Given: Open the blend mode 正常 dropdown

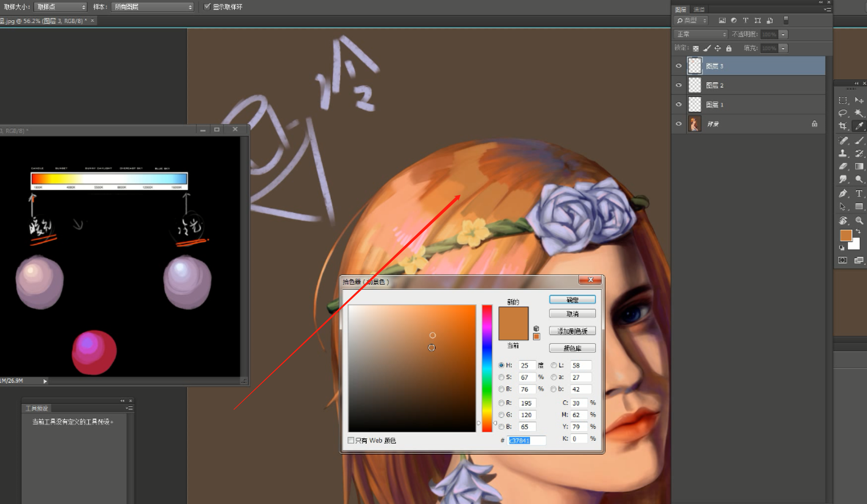Looking at the screenshot, I should click(x=701, y=34).
